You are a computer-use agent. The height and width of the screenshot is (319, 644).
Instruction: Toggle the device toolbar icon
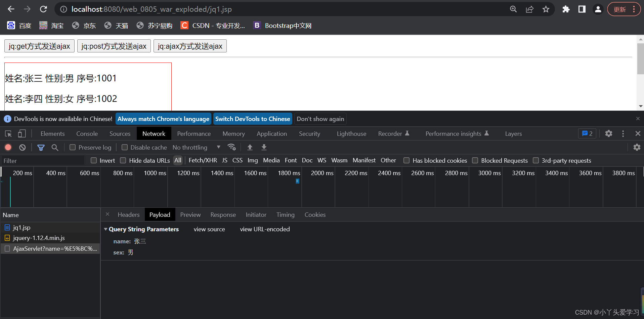pos(22,134)
